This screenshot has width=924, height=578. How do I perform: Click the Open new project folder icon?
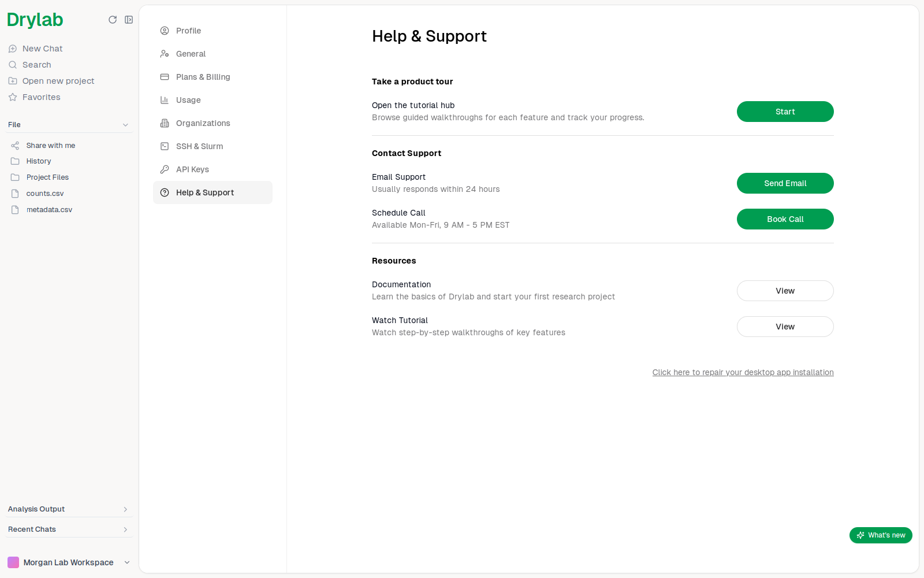click(x=13, y=81)
